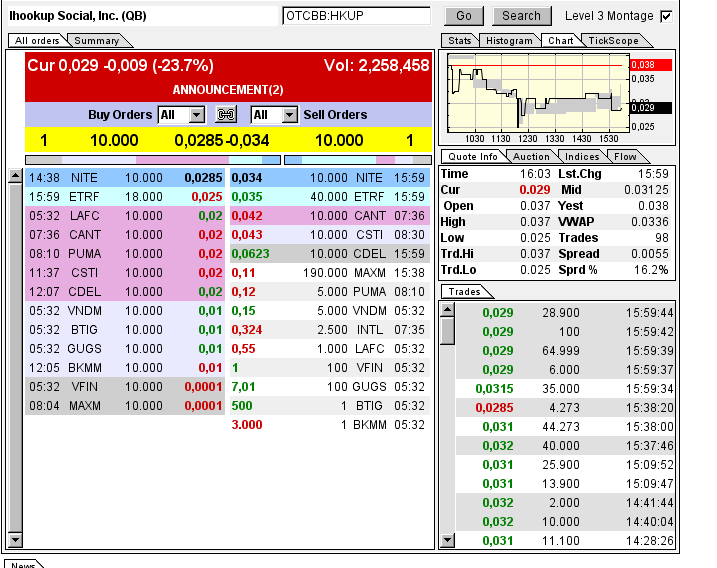Click trades list scroll-down arrow
The width and height of the screenshot is (717, 568).
click(x=447, y=541)
